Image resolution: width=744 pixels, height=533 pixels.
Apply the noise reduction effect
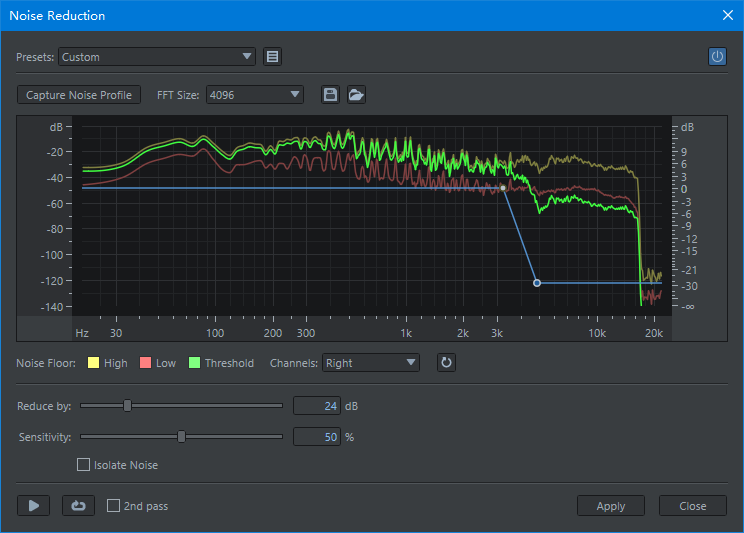611,506
